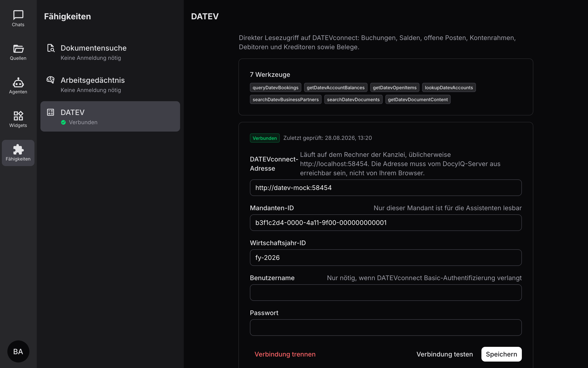The height and width of the screenshot is (368, 588).
Task: Click the 'Wirtschaftsjahr-ID' field label
Action: point(278,243)
